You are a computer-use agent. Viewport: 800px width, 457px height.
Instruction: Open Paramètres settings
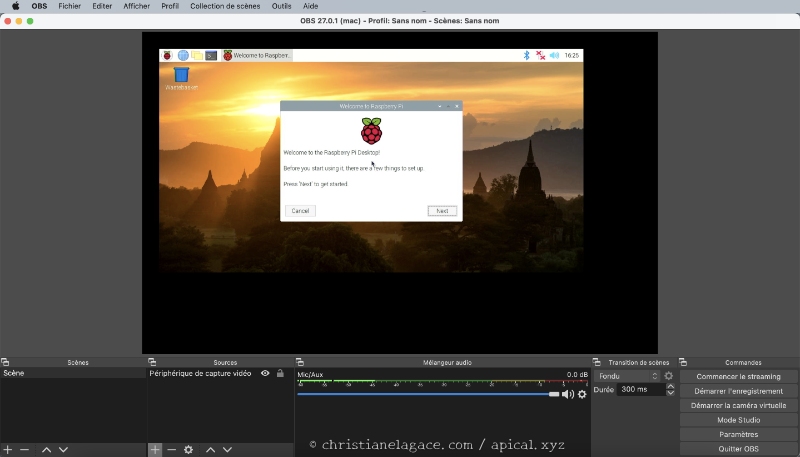[x=738, y=435]
